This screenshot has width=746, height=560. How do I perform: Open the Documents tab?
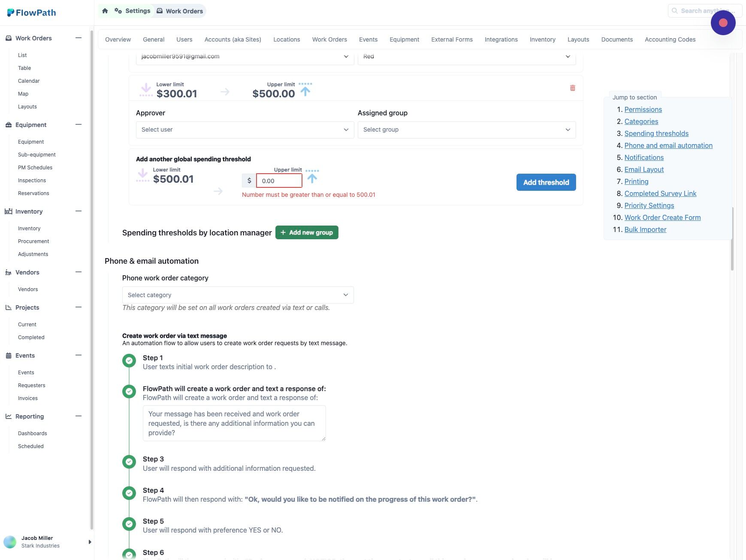pos(617,39)
